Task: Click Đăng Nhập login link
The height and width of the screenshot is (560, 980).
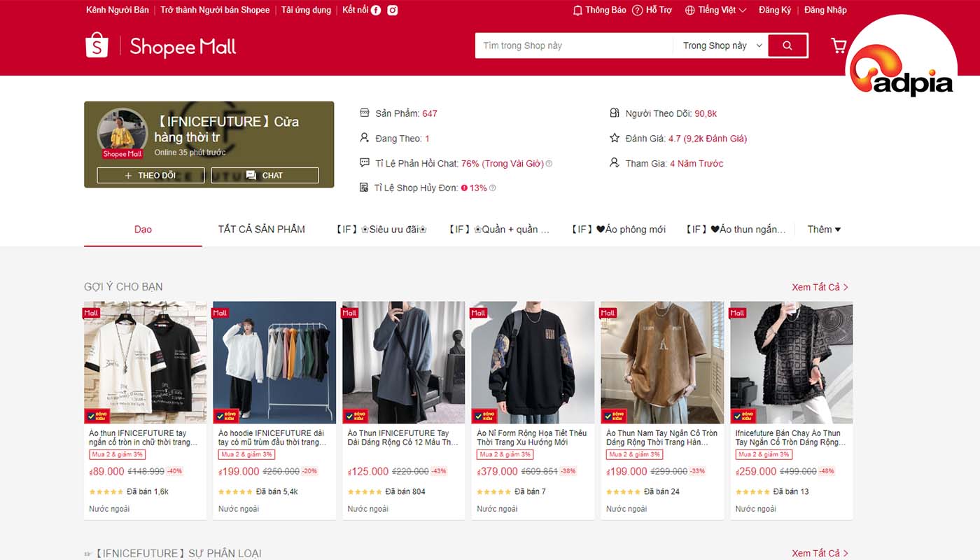Action: (x=825, y=10)
